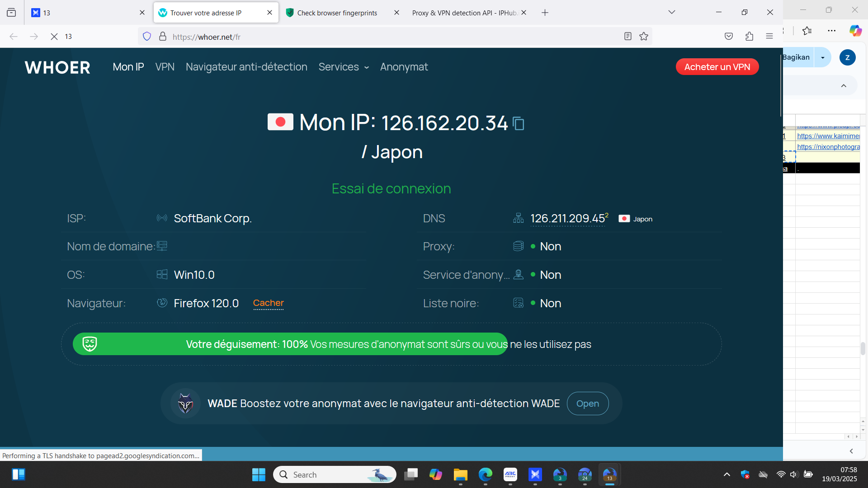Copy the IP address with the copy icon

[x=519, y=123]
